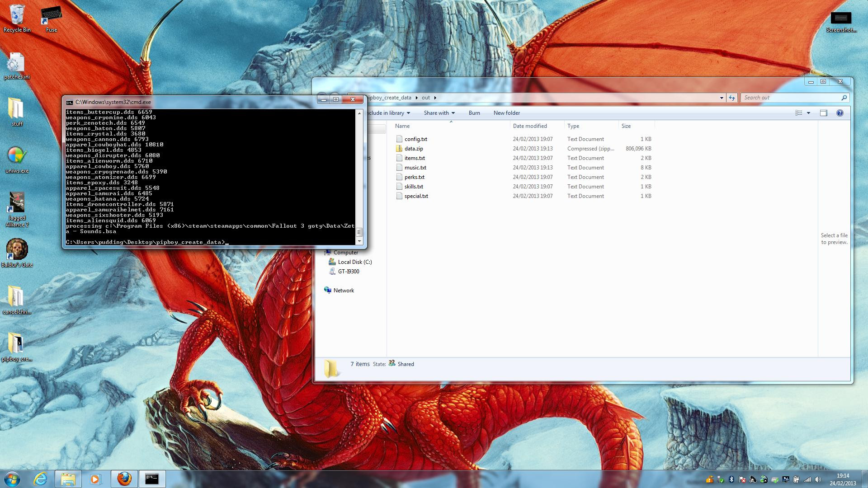Select the cancelchri... folder on the desktop

(17, 300)
